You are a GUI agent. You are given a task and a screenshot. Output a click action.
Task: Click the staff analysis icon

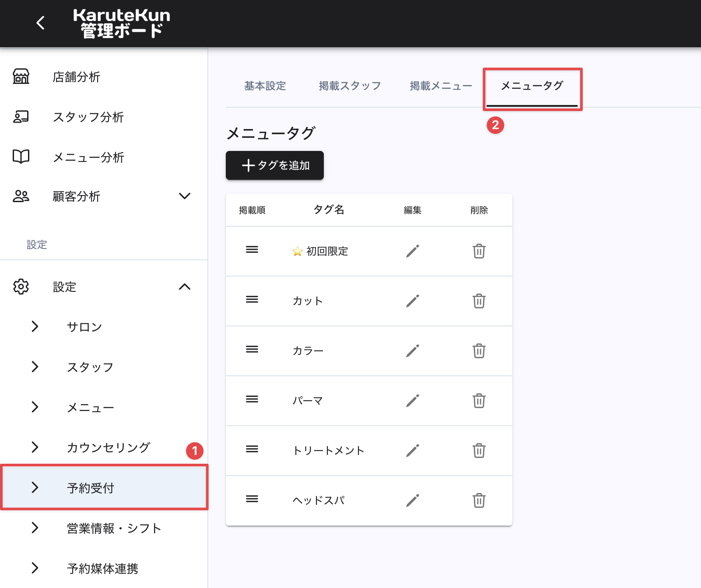pyautogui.click(x=21, y=117)
